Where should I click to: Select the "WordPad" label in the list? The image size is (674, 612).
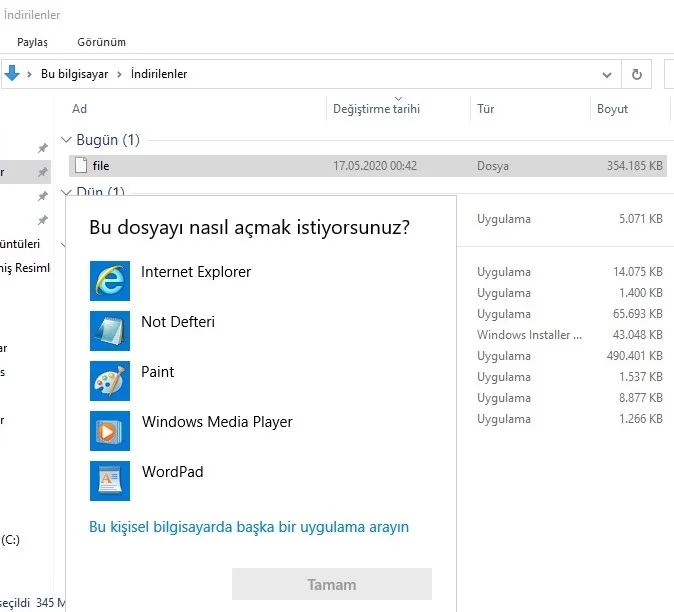pos(172,471)
